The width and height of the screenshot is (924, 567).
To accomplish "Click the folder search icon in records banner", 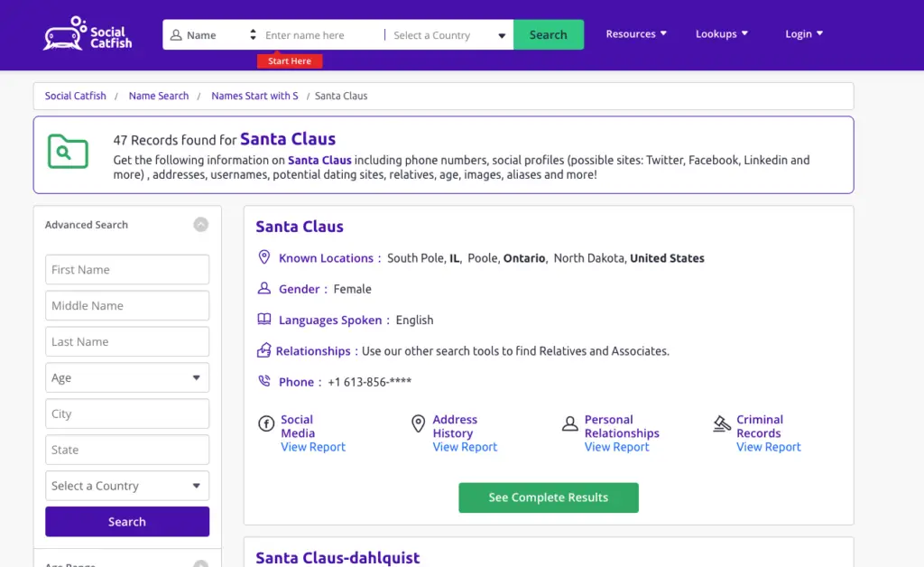I will point(68,152).
